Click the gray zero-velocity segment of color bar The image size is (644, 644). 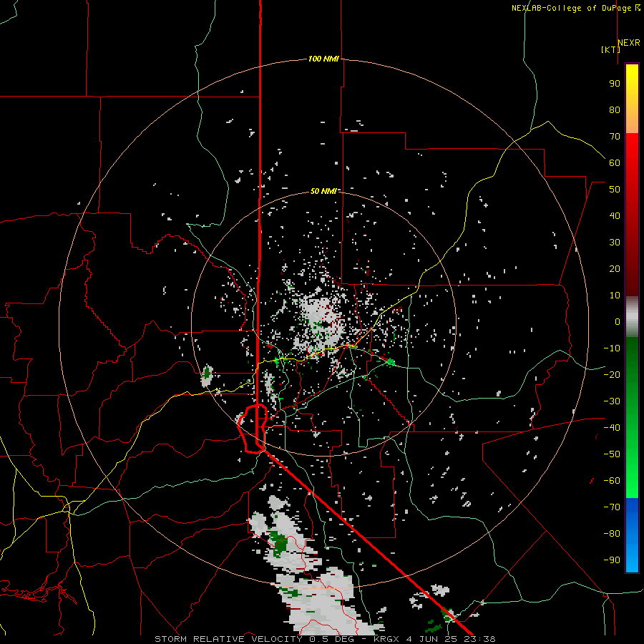pos(632,317)
